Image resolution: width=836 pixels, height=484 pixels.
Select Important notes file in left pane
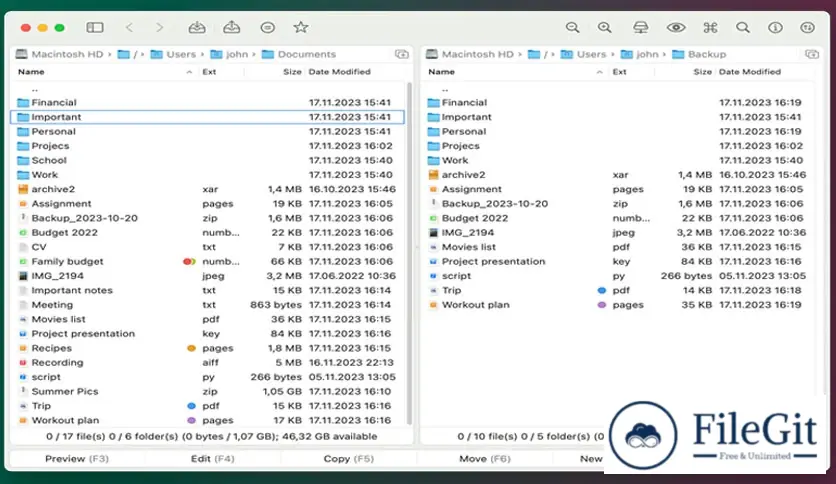pyautogui.click(x=208, y=291)
